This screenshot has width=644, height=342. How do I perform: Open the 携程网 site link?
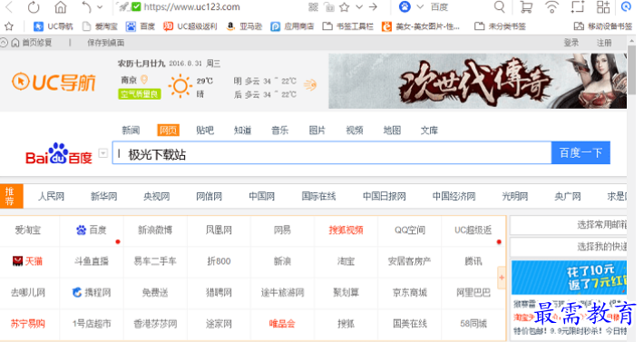click(92, 292)
